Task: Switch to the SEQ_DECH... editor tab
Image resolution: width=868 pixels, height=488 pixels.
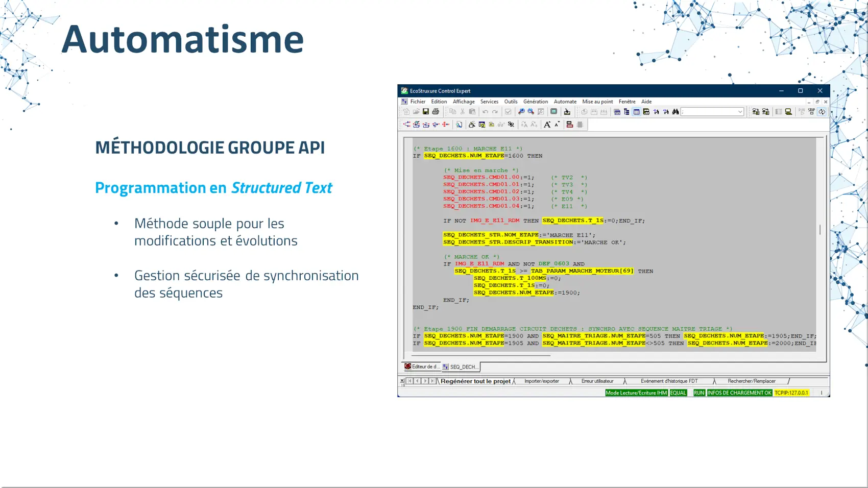Action: (461, 367)
